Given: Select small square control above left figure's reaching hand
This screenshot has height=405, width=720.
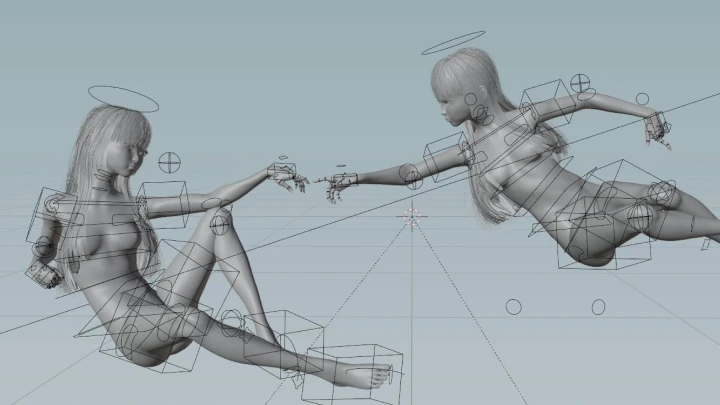Looking at the screenshot, I should coord(283,158).
